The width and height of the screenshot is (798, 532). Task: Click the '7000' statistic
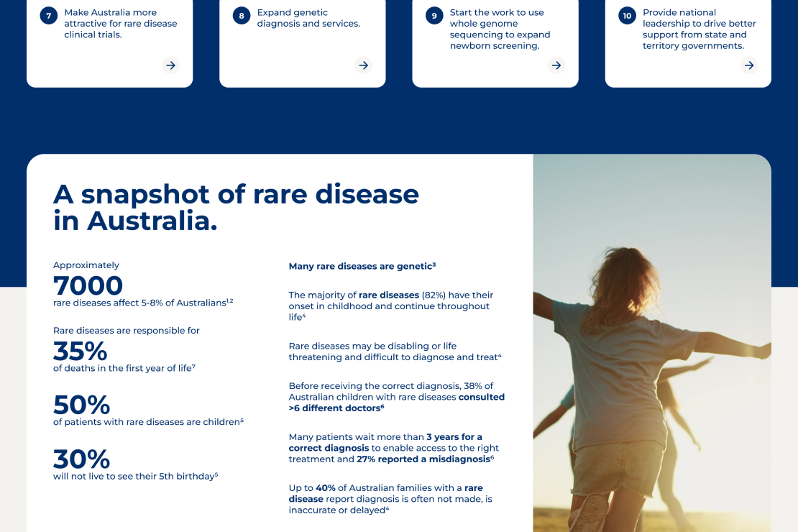click(x=88, y=285)
